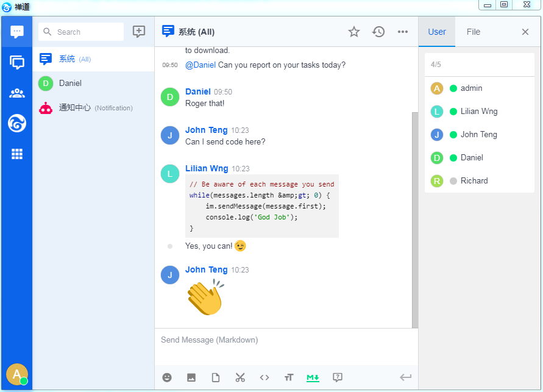Click the @Daniel mention link
This screenshot has height=392, width=543.
tap(201, 65)
